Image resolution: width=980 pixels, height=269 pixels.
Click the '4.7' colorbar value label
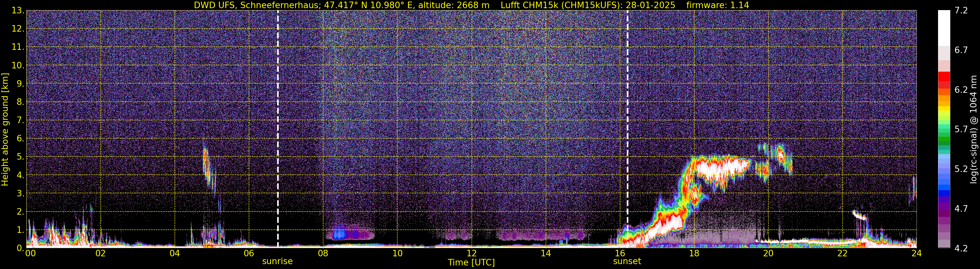click(961, 209)
